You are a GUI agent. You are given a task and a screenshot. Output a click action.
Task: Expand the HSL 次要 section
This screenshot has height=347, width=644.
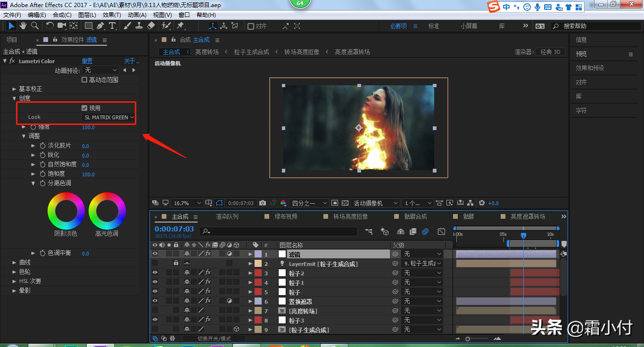click(15, 281)
